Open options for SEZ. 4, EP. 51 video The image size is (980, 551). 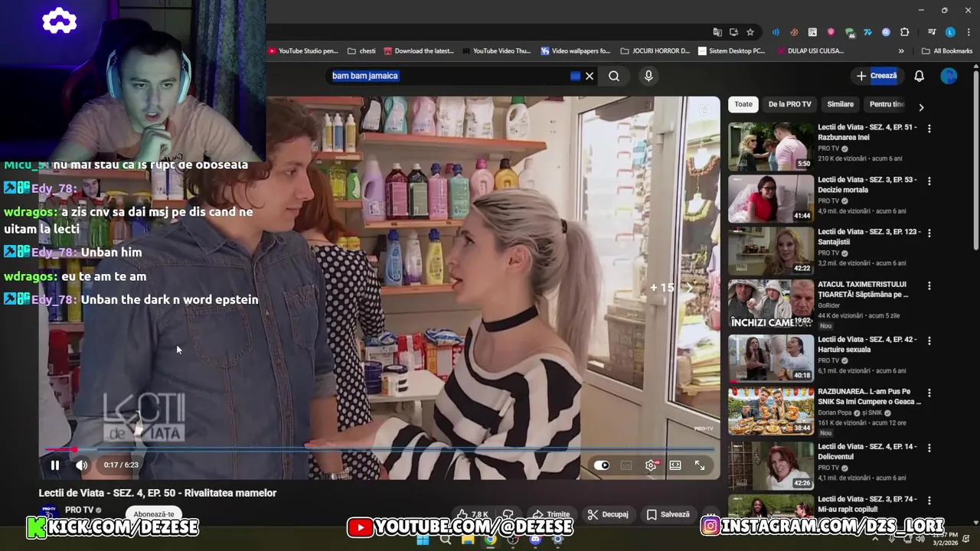tap(929, 129)
